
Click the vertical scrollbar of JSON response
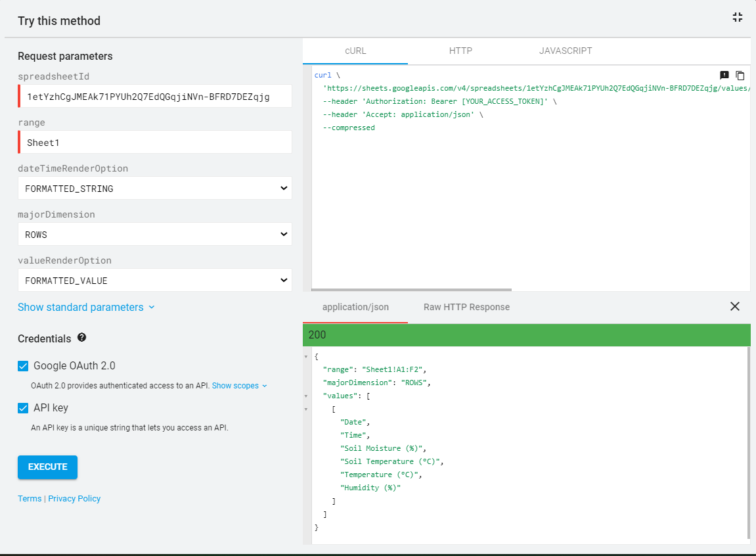(x=749, y=443)
